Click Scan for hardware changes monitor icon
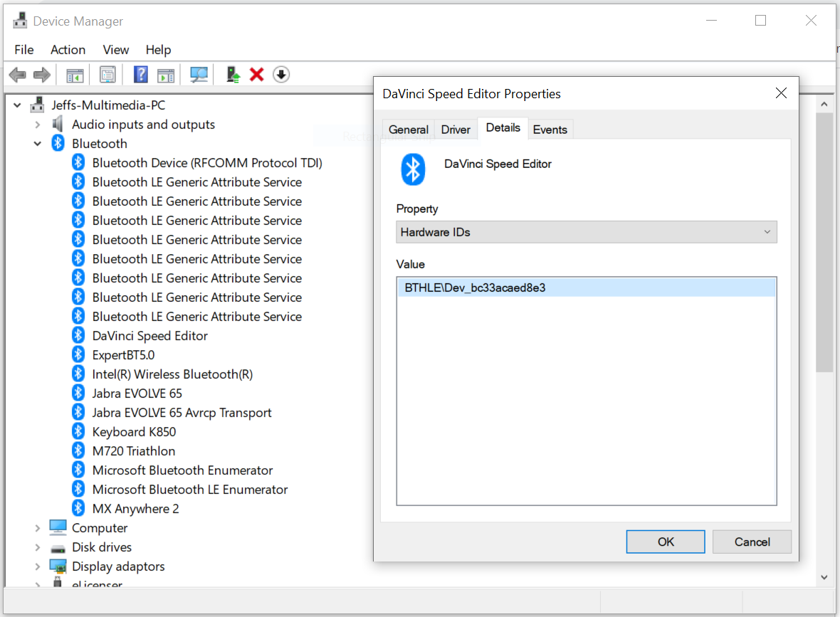Screen dimensions: 840x617 [199, 75]
